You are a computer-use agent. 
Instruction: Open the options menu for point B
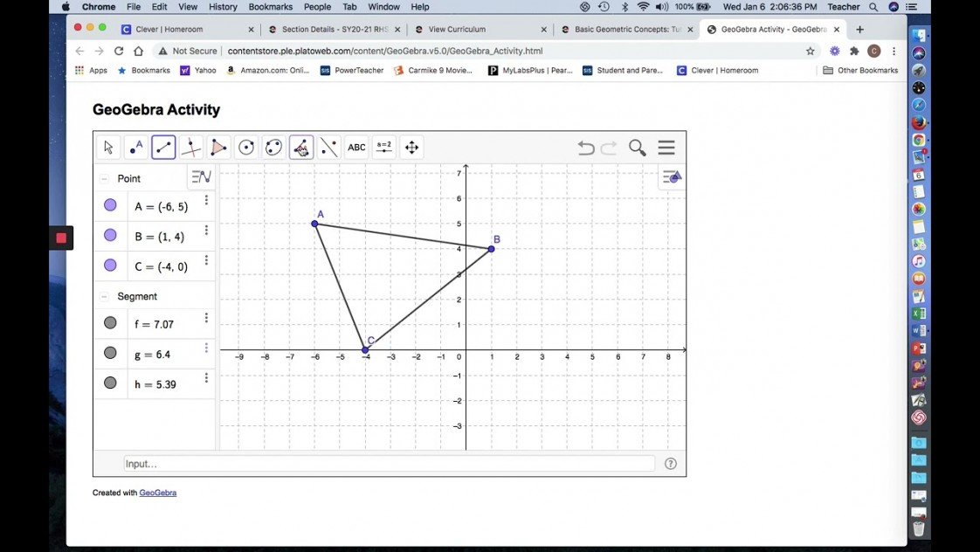tap(206, 231)
